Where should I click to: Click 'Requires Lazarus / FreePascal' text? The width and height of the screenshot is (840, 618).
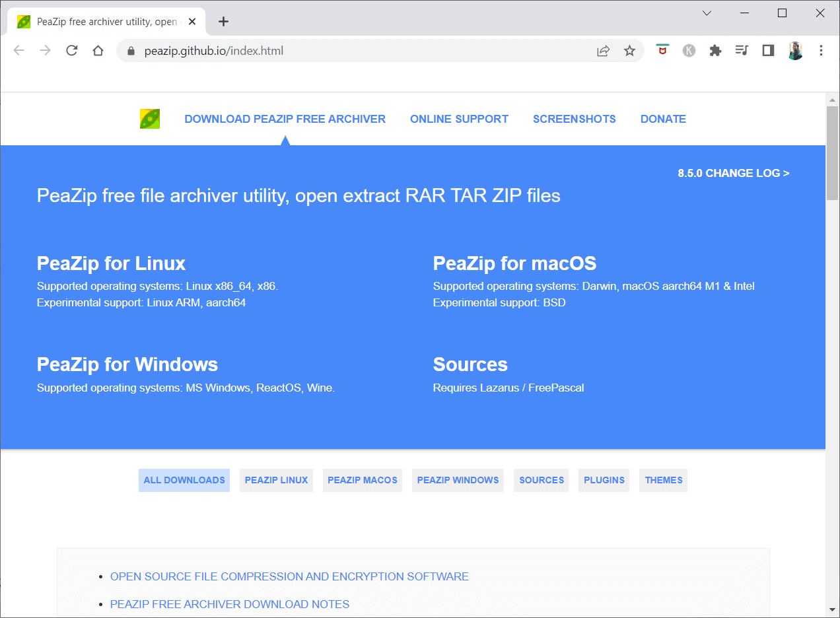pos(508,388)
